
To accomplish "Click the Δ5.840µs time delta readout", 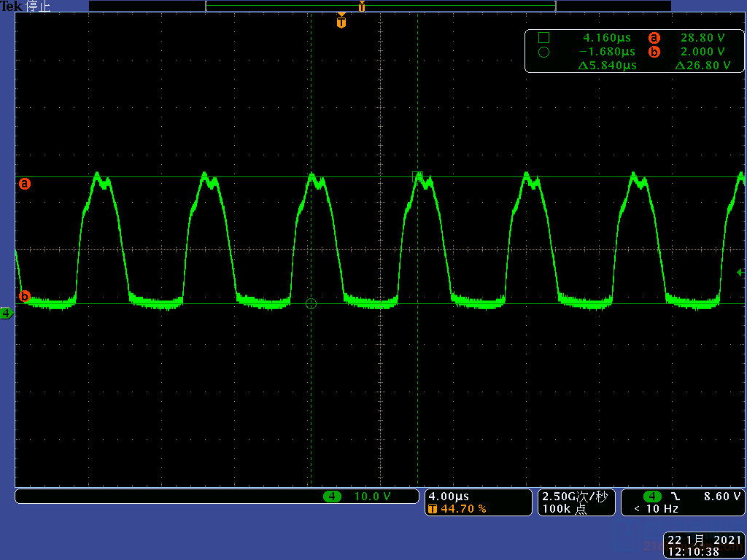I will [x=608, y=65].
